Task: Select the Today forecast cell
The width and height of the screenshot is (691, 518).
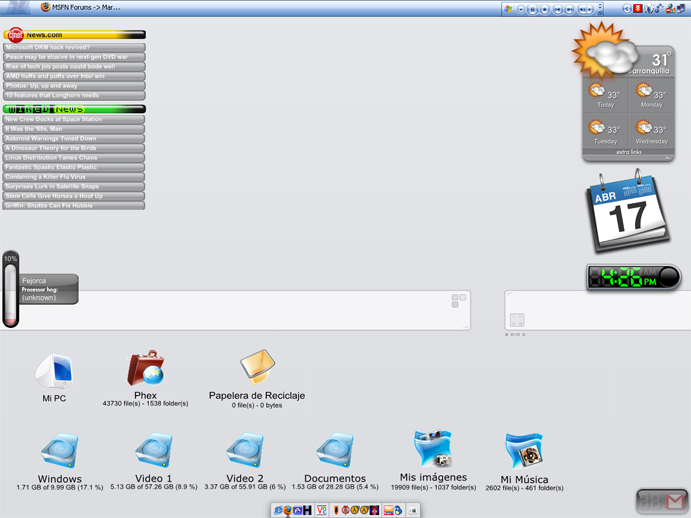Action: [606, 95]
